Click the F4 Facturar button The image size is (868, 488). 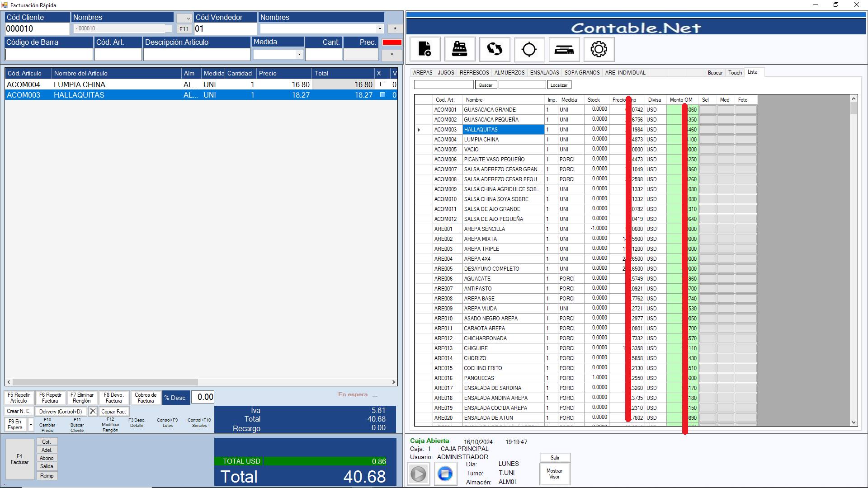pos(19,459)
